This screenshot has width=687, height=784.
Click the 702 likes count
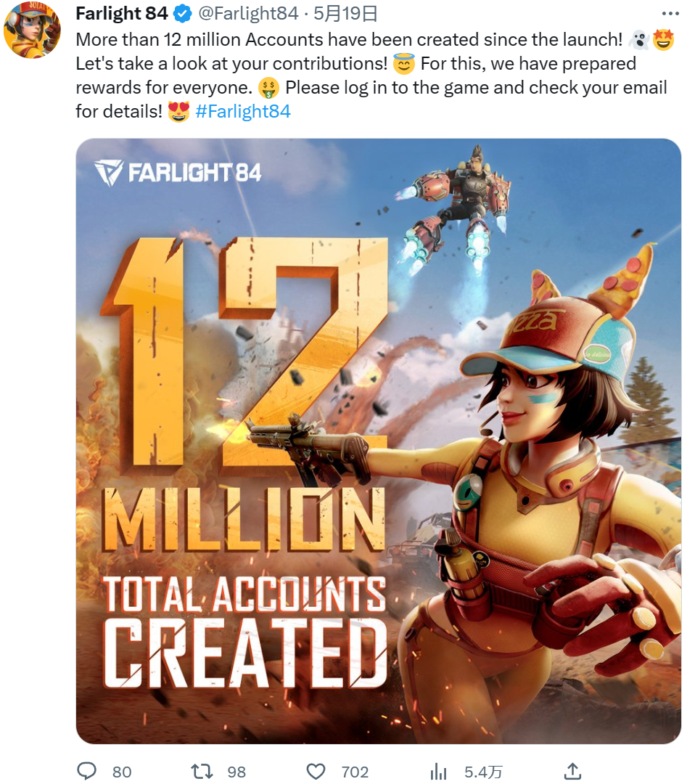click(x=355, y=772)
